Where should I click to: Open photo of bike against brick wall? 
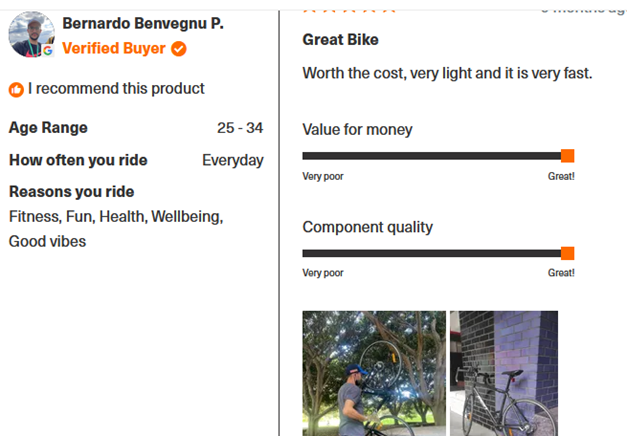click(x=503, y=373)
